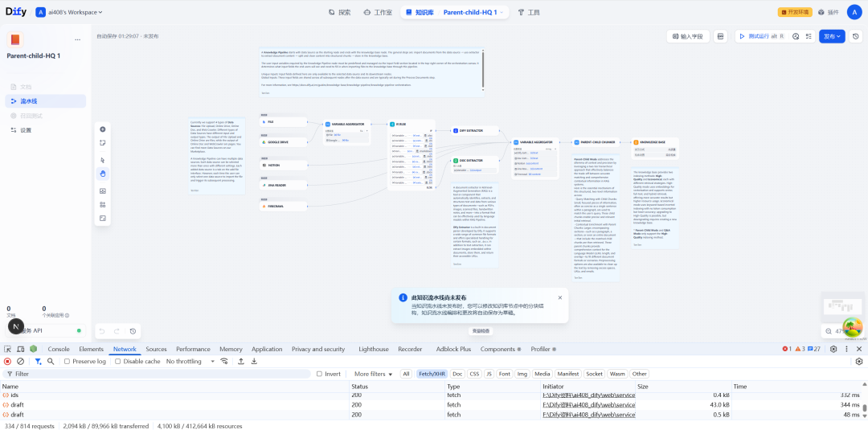Activate the hand pan tool
This screenshot has width=868, height=430.
coord(102,174)
